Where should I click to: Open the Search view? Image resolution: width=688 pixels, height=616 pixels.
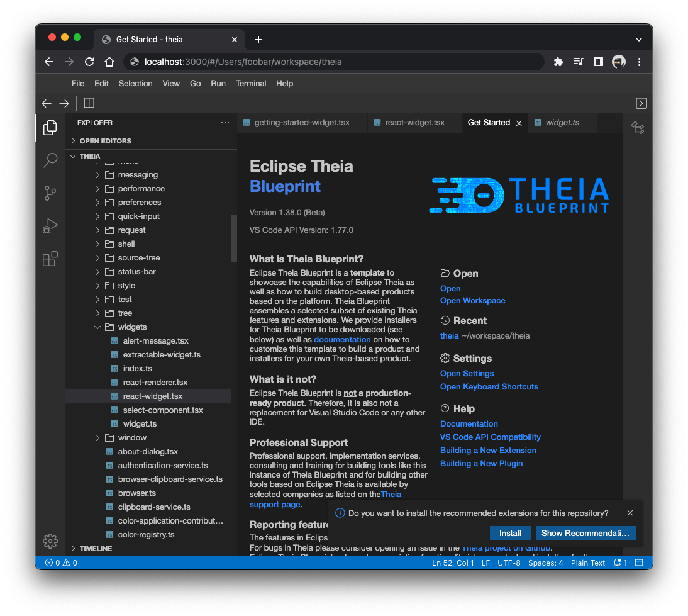coord(50,160)
